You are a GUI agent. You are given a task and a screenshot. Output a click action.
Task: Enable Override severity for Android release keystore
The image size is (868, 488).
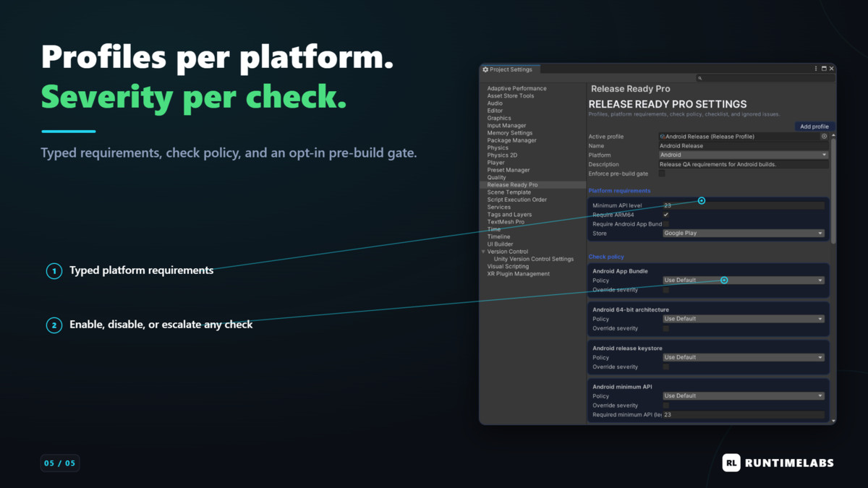click(665, 367)
